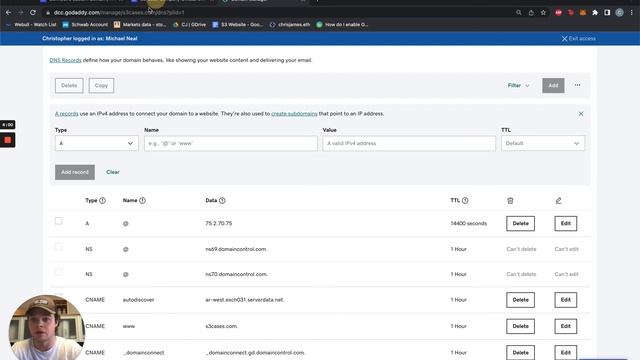
Task: Open the orange fox extension icon
Action: tap(583, 13)
